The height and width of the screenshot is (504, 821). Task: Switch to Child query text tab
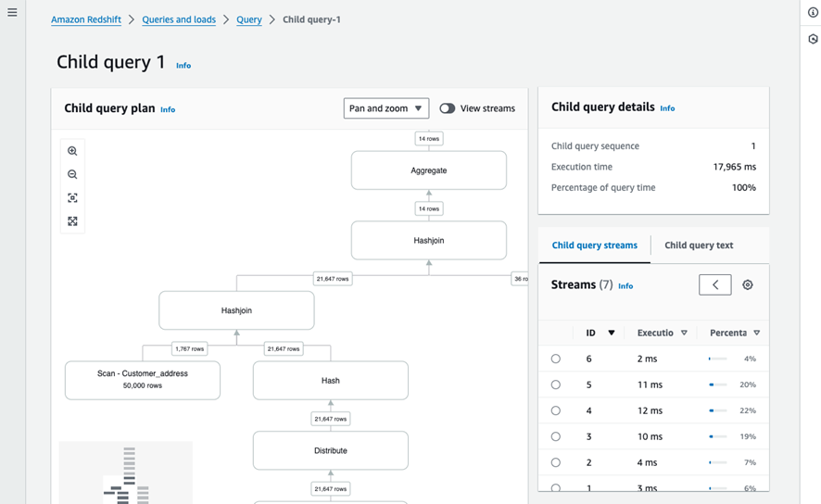[699, 246]
